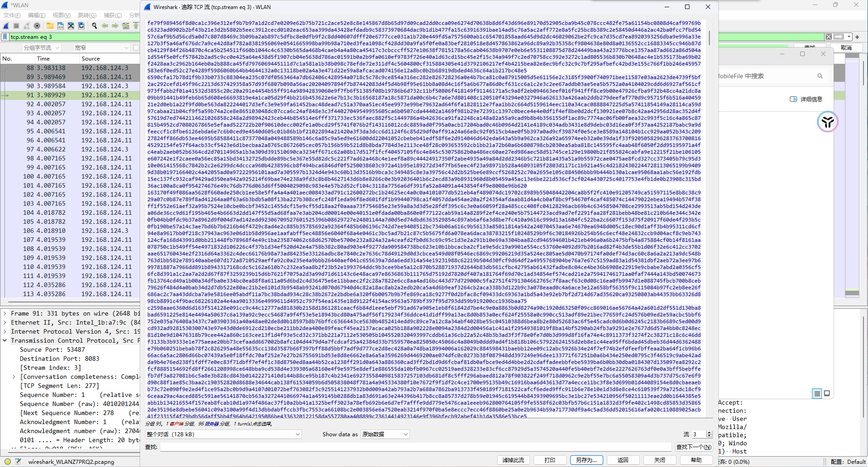
Task: Expand the Frame 91 tree row
Action: 5,313
